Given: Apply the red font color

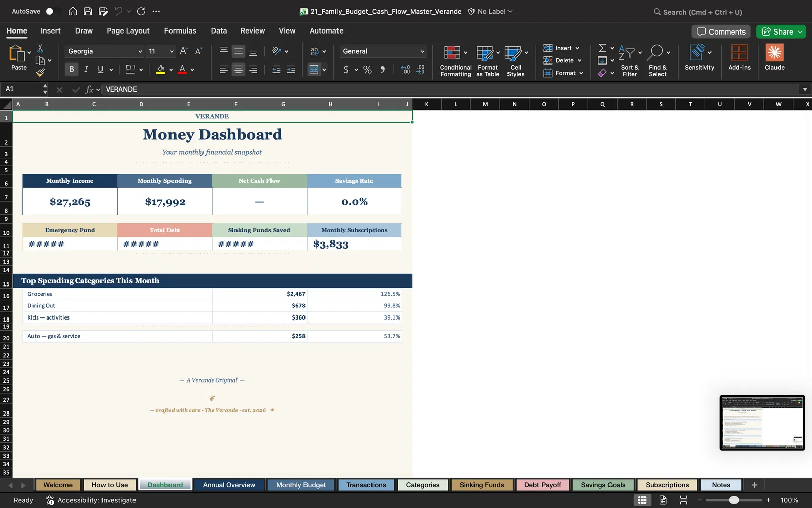Looking at the screenshot, I should [182, 69].
